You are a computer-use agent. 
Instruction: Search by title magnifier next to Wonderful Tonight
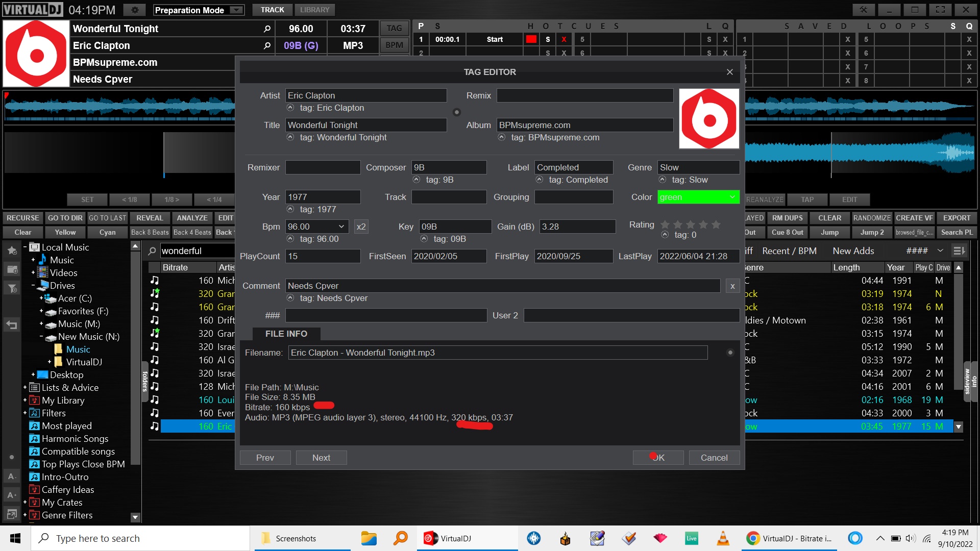click(267, 29)
